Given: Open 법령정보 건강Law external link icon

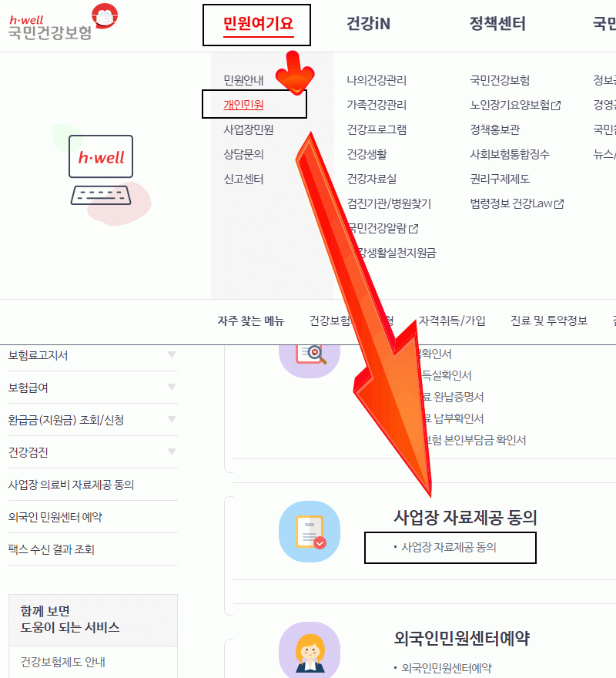Looking at the screenshot, I should (559, 203).
